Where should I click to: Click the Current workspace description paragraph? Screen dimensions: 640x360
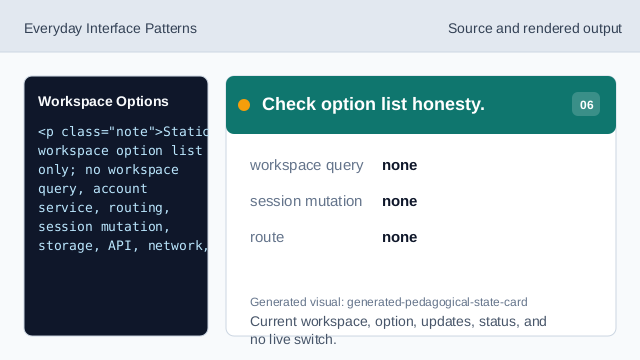pos(398,330)
